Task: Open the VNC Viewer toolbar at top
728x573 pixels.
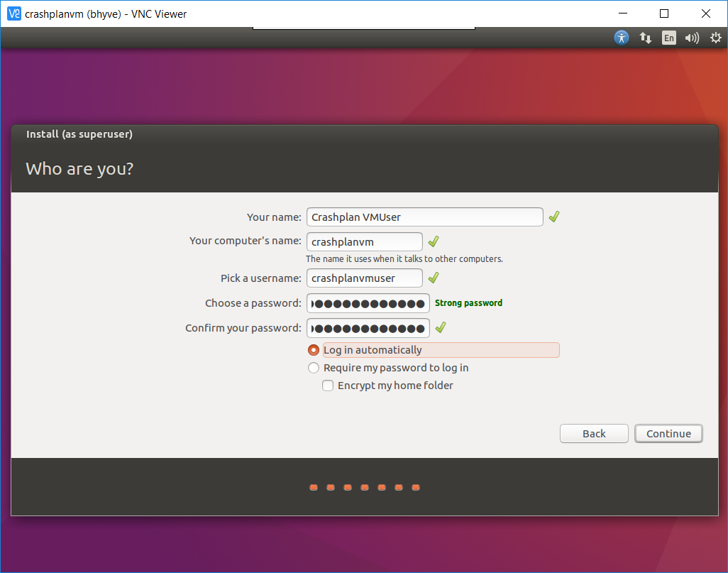Action: [364, 28]
